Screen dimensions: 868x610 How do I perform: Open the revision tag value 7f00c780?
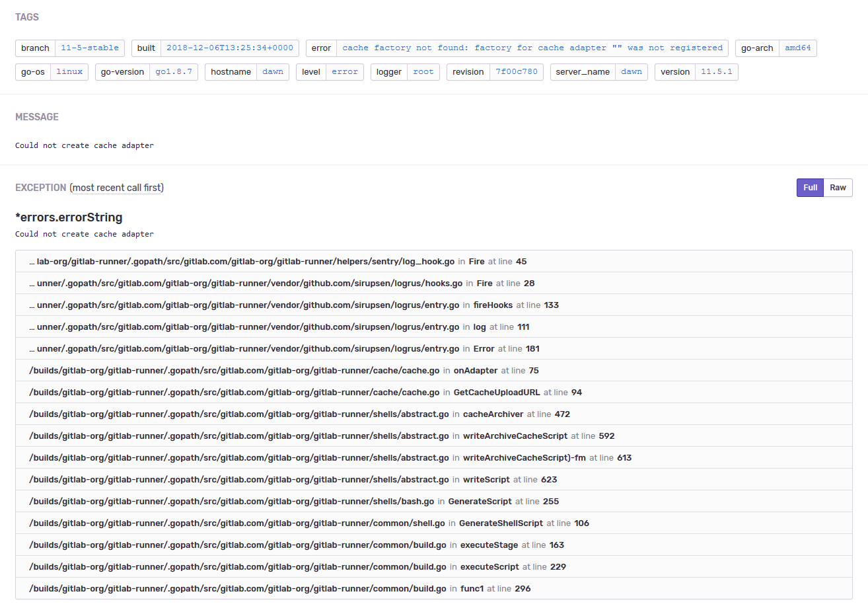(x=517, y=72)
